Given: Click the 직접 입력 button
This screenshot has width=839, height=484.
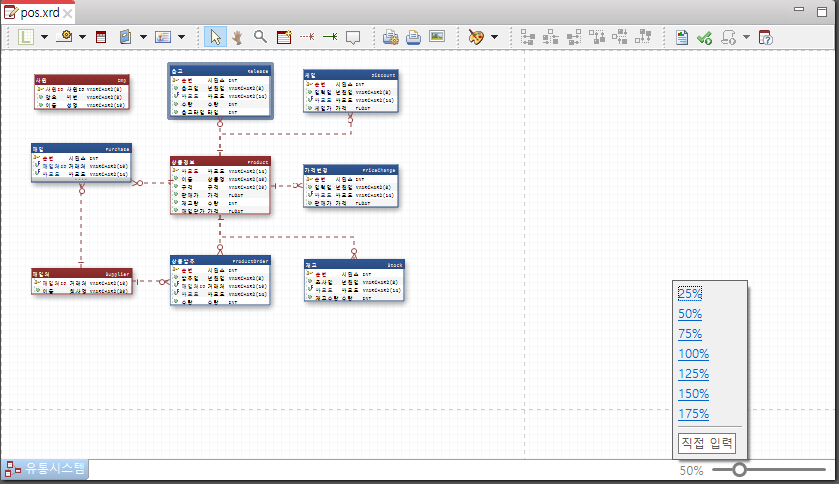Looking at the screenshot, I should 707,443.
